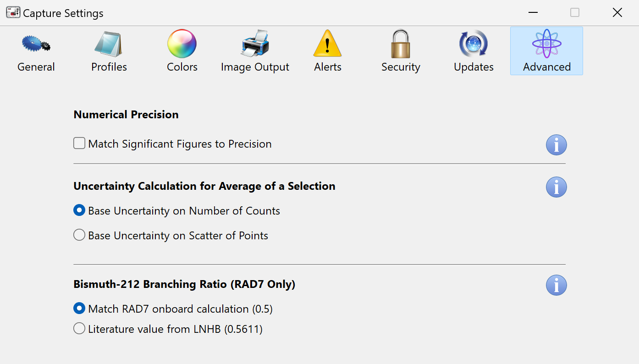Image resolution: width=639 pixels, height=364 pixels.
Task: Minimize the Capture Settings window
Action: [x=533, y=13]
